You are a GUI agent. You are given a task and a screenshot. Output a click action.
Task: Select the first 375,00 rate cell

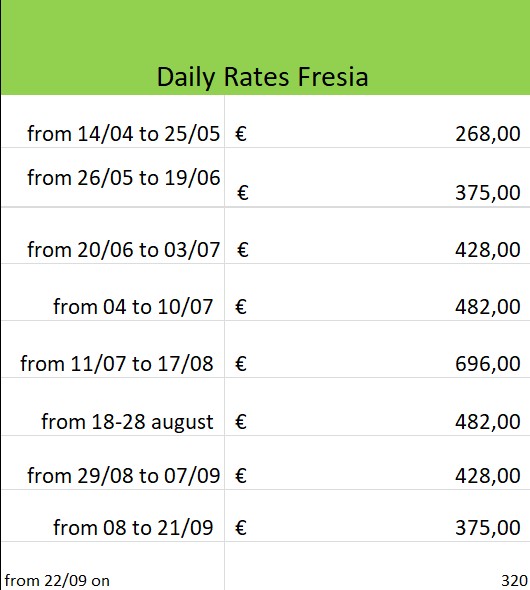point(377,177)
